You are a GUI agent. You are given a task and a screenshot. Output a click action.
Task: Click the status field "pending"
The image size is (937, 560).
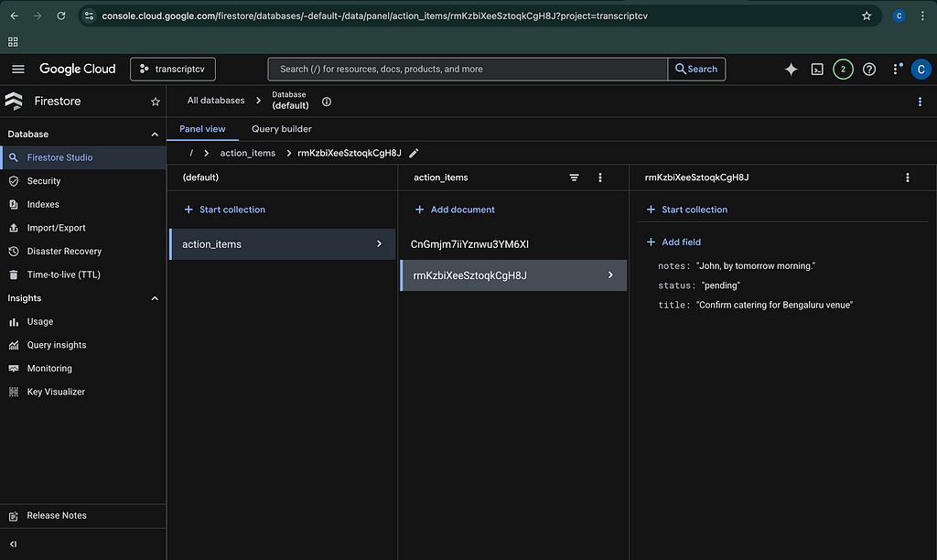point(721,285)
